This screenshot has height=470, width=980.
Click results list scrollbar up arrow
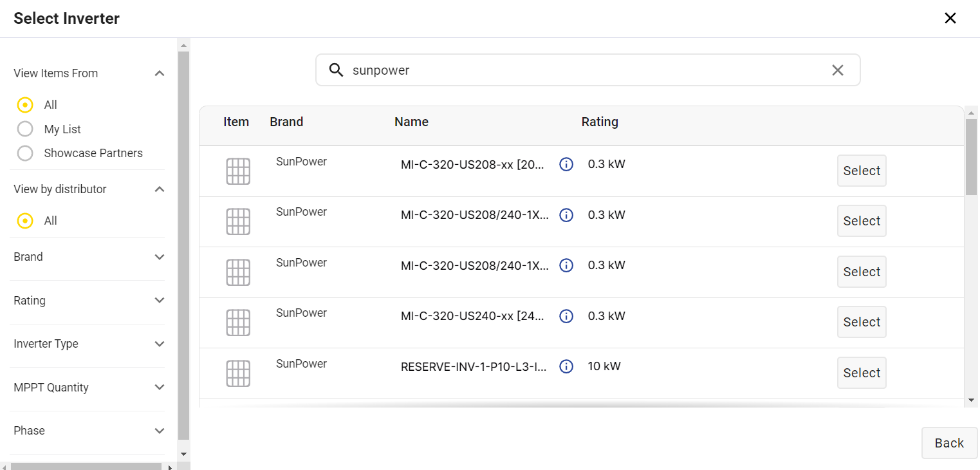[972, 113]
